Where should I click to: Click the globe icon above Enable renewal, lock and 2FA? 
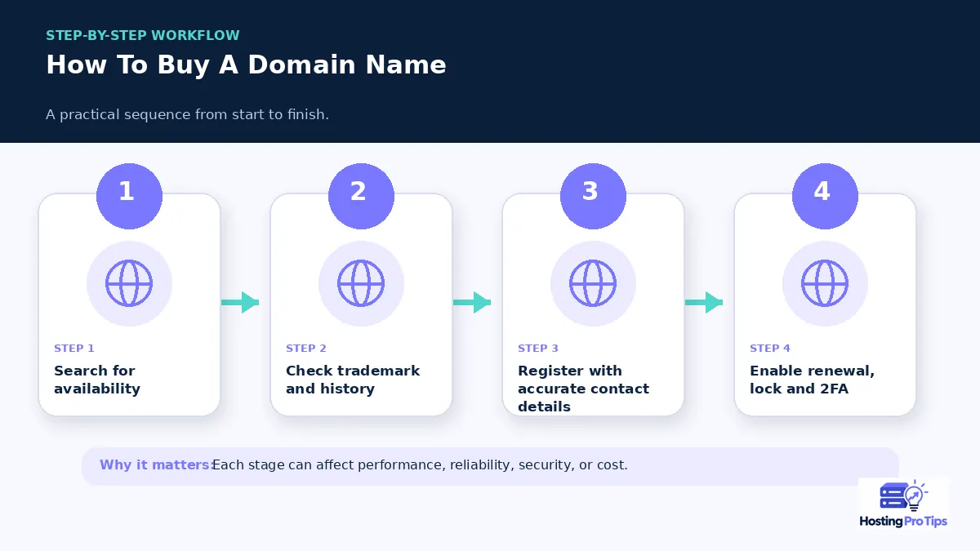tap(825, 283)
